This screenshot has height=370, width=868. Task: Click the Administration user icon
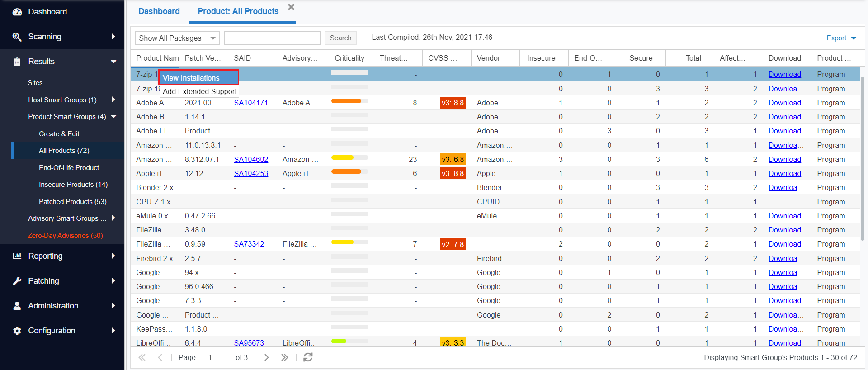click(x=17, y=306)
